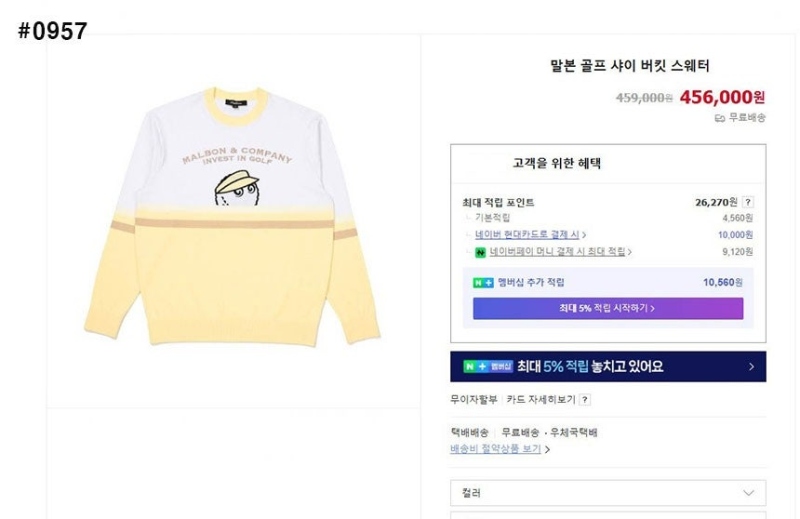800x519 pixels.
Task: Click the 무이자할부 text link
Action: [473, 400]
